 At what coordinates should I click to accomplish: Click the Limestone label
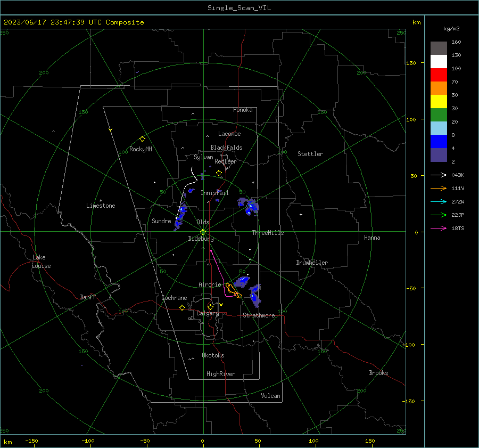(x=101, y=206)
